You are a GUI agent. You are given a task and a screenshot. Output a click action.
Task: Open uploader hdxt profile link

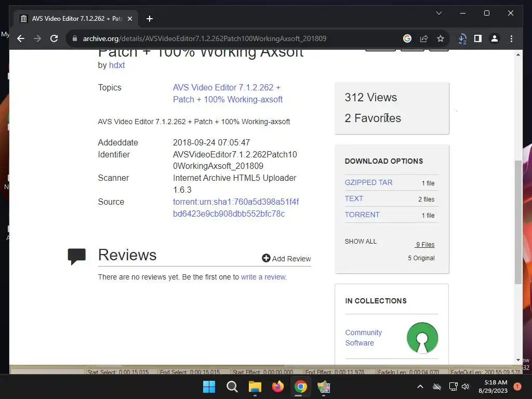(x=117, y=65)
